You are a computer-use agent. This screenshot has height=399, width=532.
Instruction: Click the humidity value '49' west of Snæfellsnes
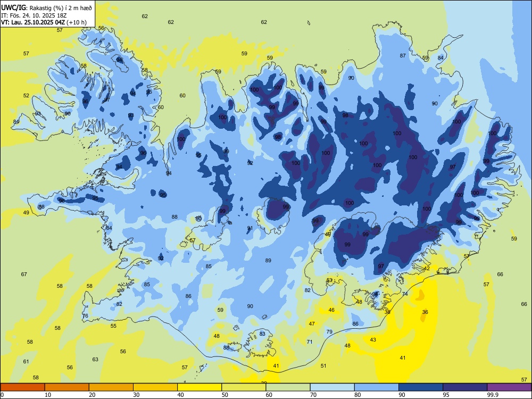[x=26, y=212]
